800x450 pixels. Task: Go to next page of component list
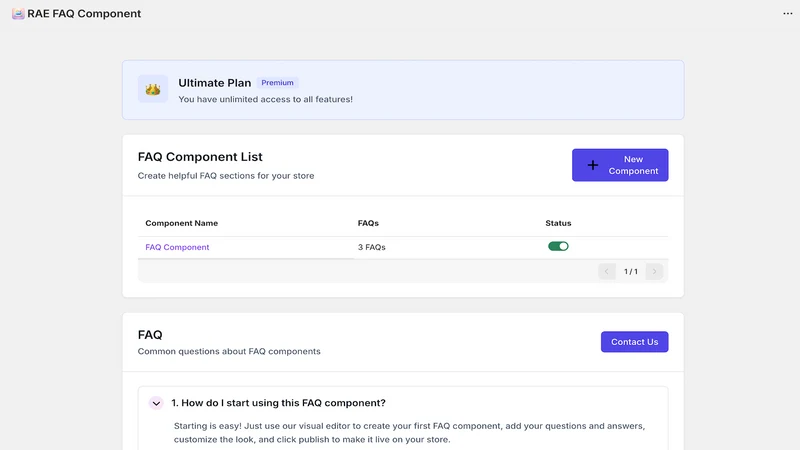654,271
